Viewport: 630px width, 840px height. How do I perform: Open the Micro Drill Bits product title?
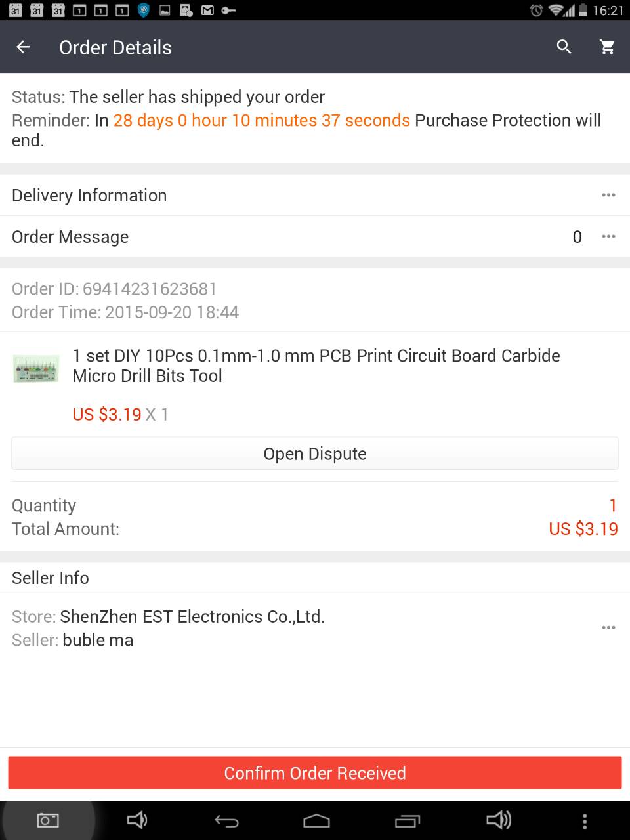(316, 366)
